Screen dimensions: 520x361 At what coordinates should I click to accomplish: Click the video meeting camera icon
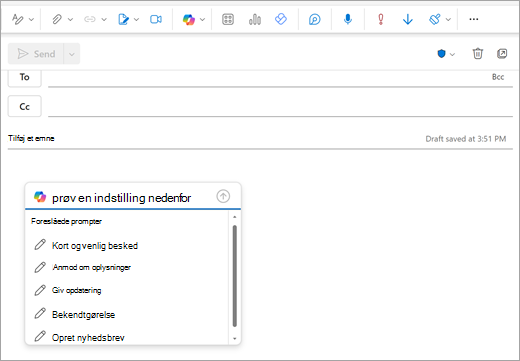tap(156, 19)
